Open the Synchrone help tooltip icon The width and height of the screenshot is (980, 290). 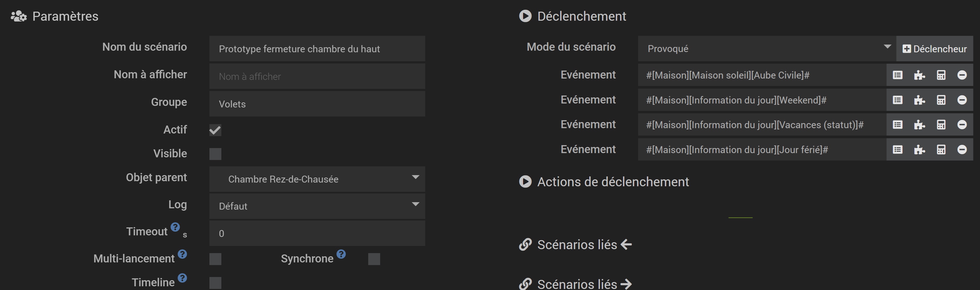341,254
